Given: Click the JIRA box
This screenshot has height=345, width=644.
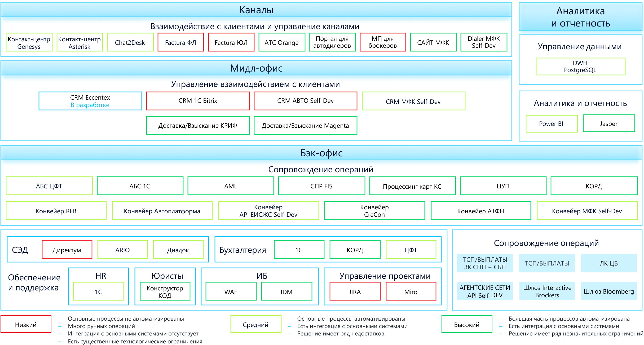Looking at the screenshot, I should (355, 291).
